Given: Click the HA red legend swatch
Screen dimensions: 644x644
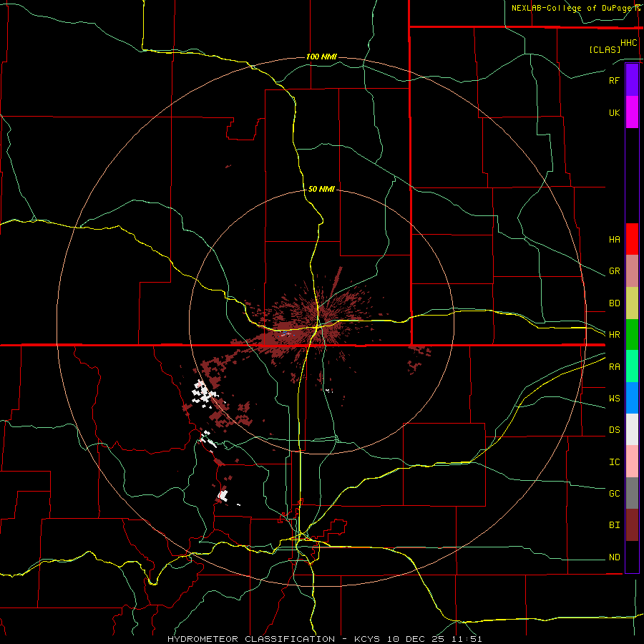Looking at the screenshot, I should (x=632, y=239).
